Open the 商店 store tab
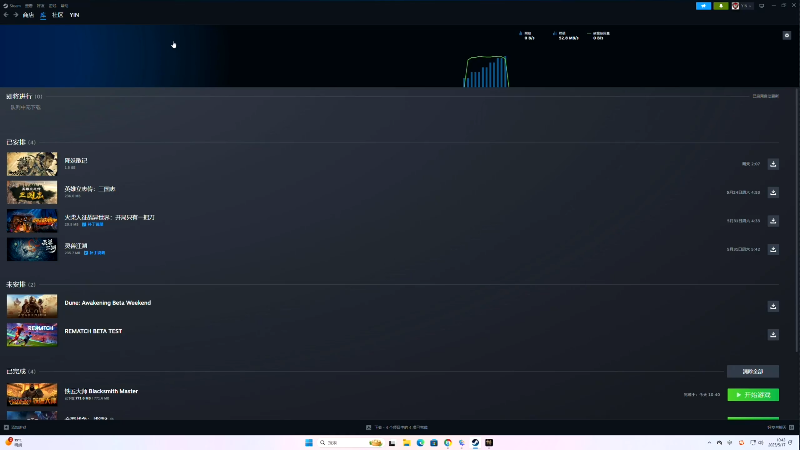This screenshot has width=800, height=450. pyautogui.click(x=28, y=15)
